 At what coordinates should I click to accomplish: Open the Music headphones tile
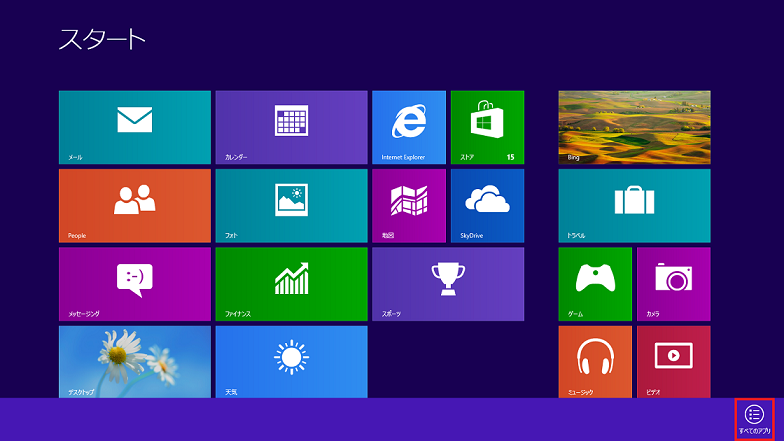(595, 361)
